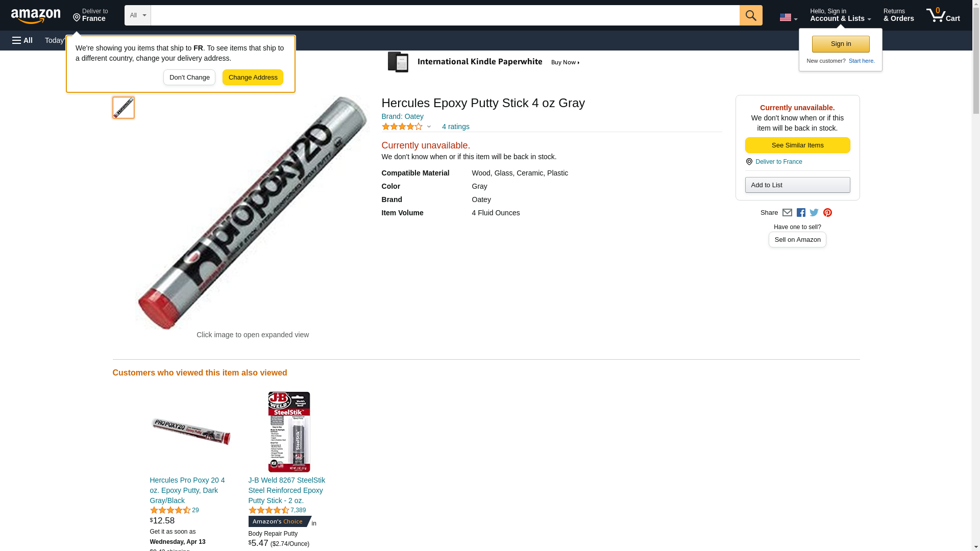980x551 pixels.
Task: Open the search category All dropdown
Action: point(137,15)
